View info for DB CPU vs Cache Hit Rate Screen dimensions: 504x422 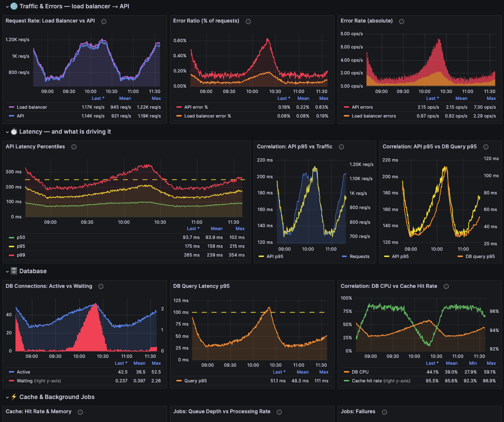click(446, 286)
